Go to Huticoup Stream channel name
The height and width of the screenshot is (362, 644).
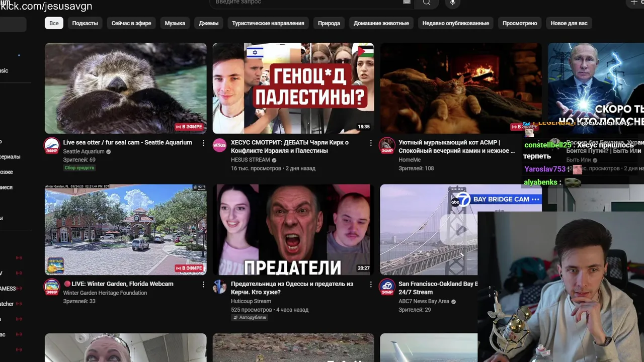pos(251,301)
